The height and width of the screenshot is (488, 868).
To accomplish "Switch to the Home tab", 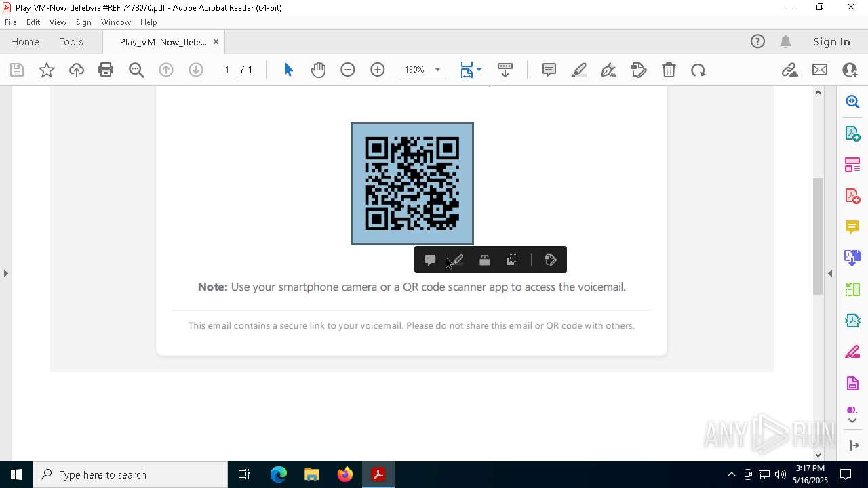I will point(25,42).
